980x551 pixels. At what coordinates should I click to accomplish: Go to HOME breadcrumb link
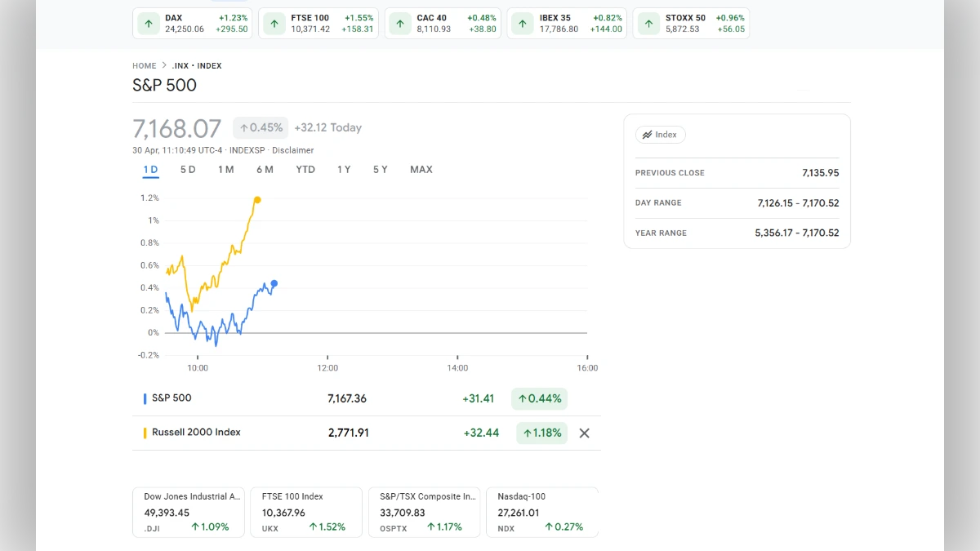(144, 66)
